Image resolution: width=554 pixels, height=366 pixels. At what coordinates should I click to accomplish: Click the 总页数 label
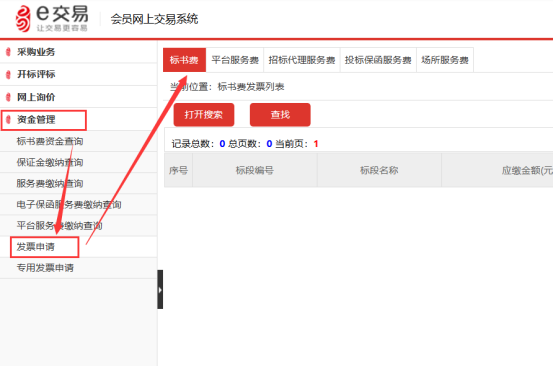(x=244, y=144)
